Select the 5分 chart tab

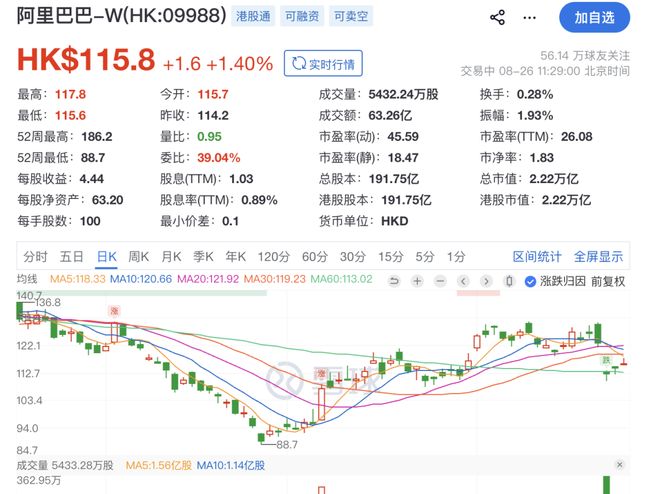(x=425, y=256)
